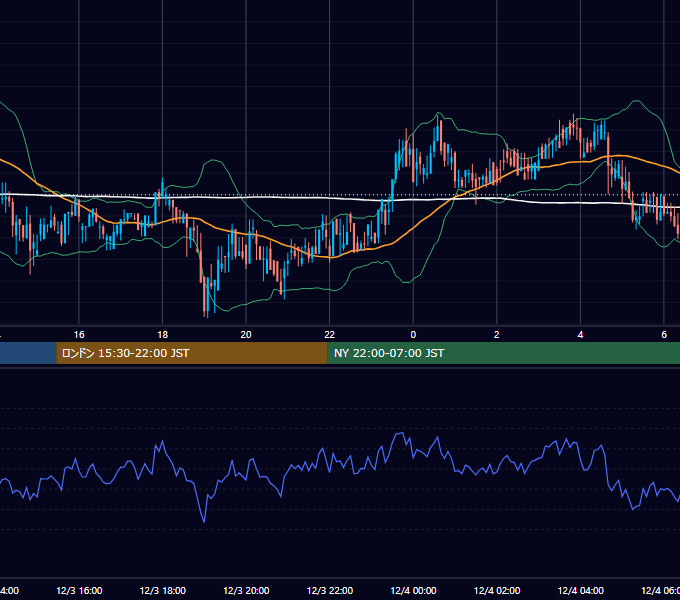Click the 0 hour label on upper axis
The height and width of the screenshot is (600, 680).
(x=413, y=335)
